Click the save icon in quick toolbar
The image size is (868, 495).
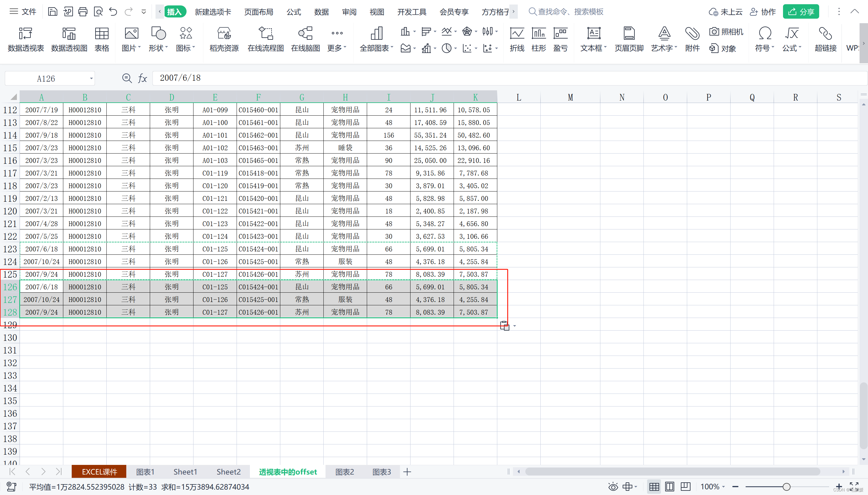tap(52, 12)
